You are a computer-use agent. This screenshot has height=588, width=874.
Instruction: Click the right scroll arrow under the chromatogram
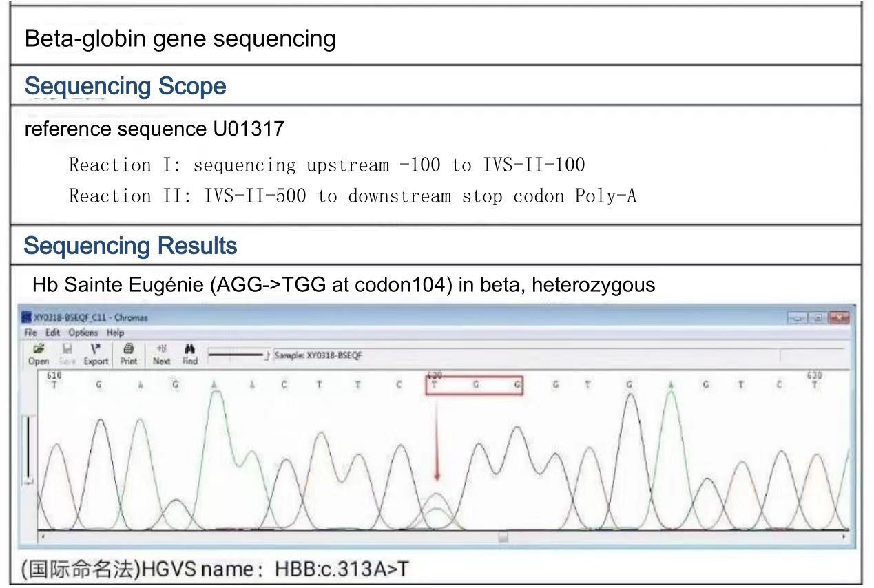[x=845, y=536]
